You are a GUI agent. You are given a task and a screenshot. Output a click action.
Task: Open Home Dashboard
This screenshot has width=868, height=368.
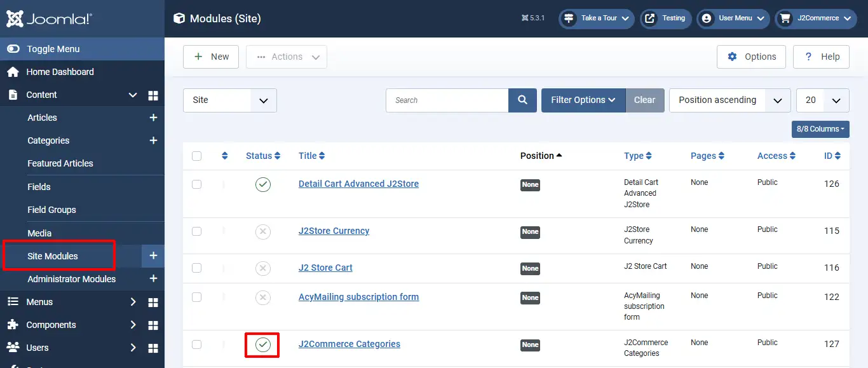pos(60,72)
